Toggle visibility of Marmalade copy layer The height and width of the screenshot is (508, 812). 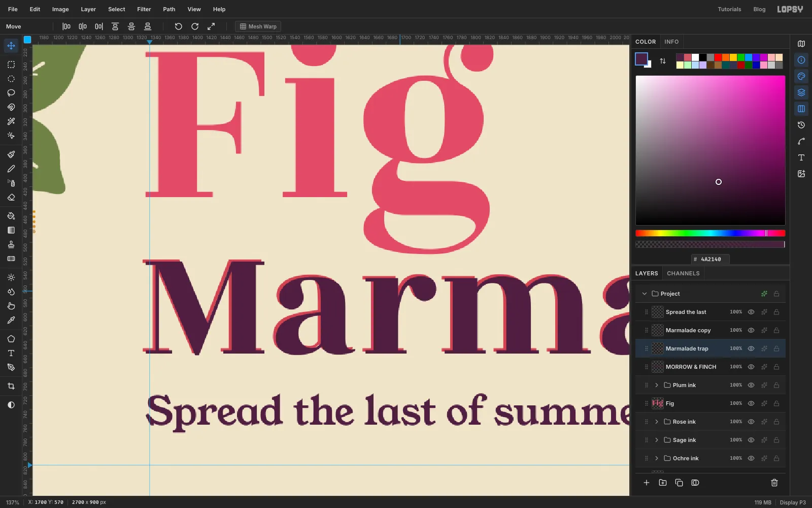751,330
